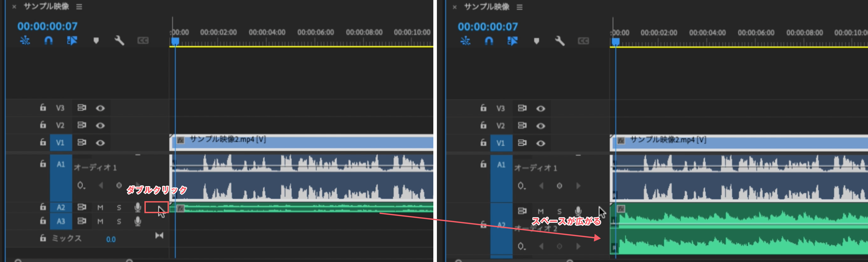868x262 pixels.
Task: Click the left timecode 00:00:00:07 field
Action: 48,26
